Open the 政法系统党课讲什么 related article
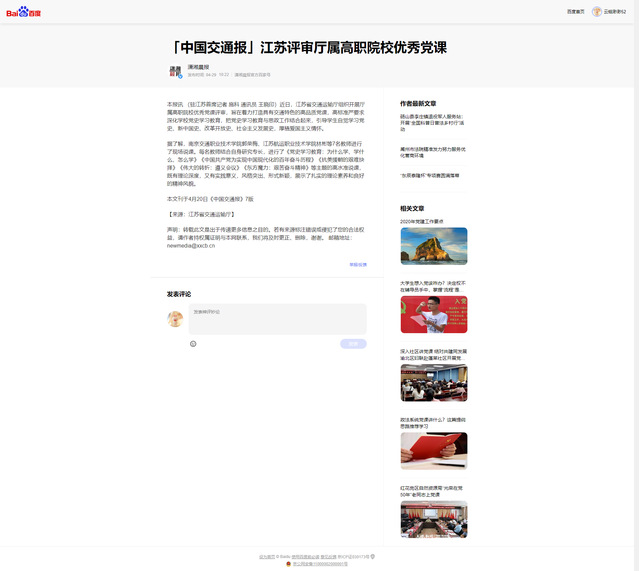 tap(432, 423)
